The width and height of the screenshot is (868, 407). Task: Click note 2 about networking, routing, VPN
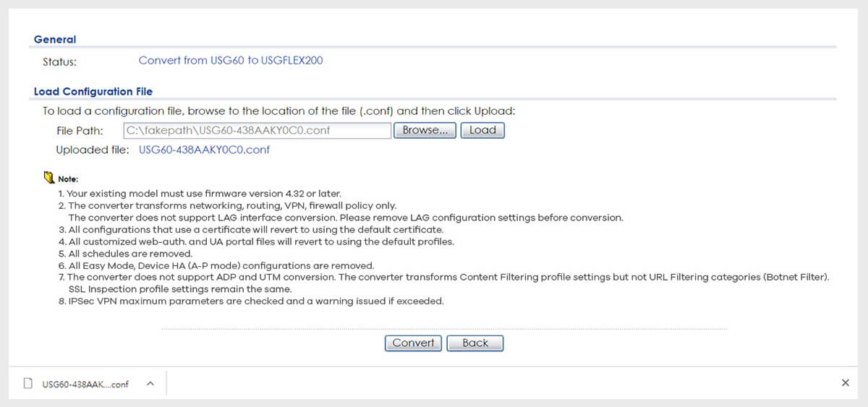tap(228, 205)
